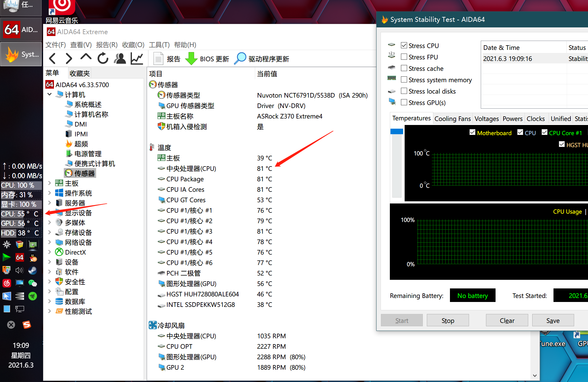The image size is (588, 382).
Task: Open the graph chart icon in AIDA64 toolbar
Action: [137, 58]
